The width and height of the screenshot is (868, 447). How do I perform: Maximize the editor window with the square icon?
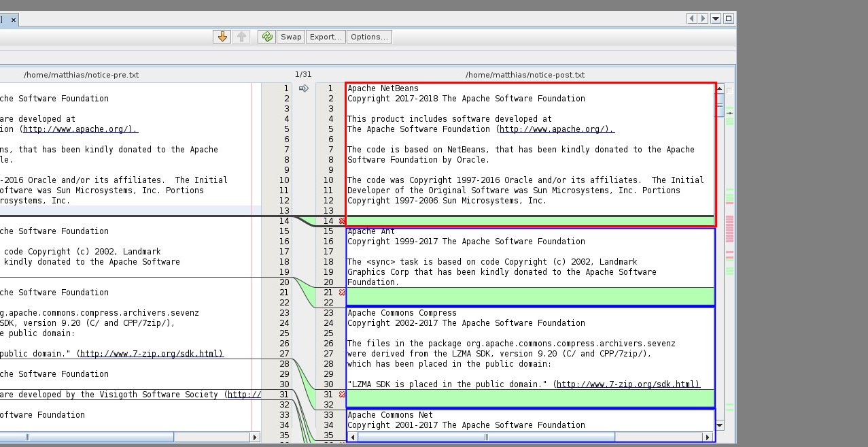(728, 18)
